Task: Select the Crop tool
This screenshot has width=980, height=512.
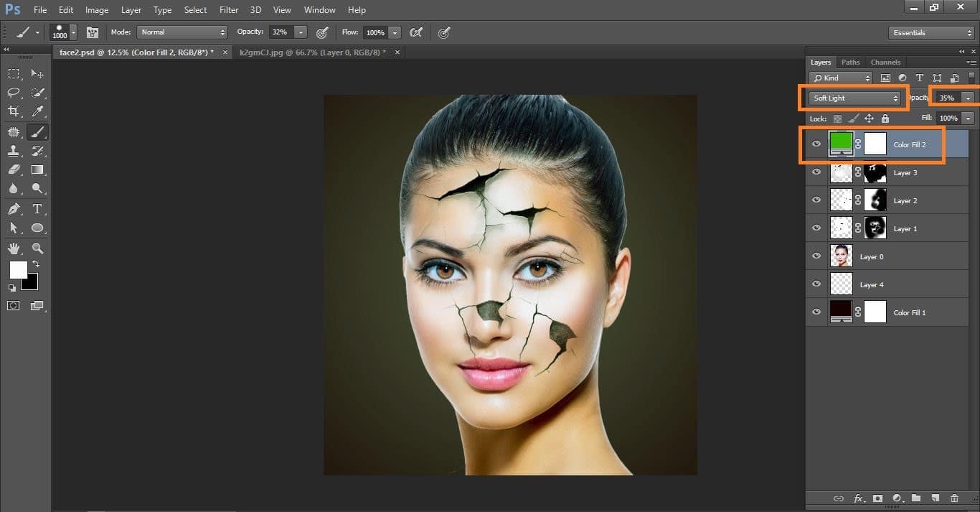Action: coord(14,111)
